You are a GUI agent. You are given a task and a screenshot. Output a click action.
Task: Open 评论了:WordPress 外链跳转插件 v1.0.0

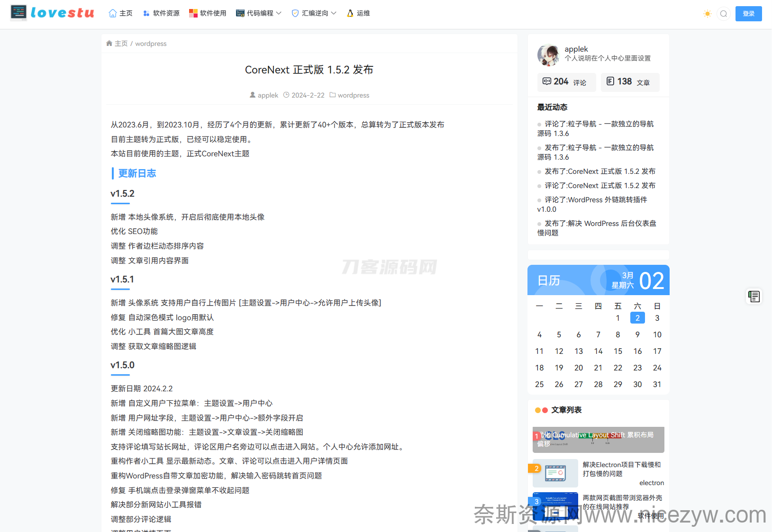592,205
